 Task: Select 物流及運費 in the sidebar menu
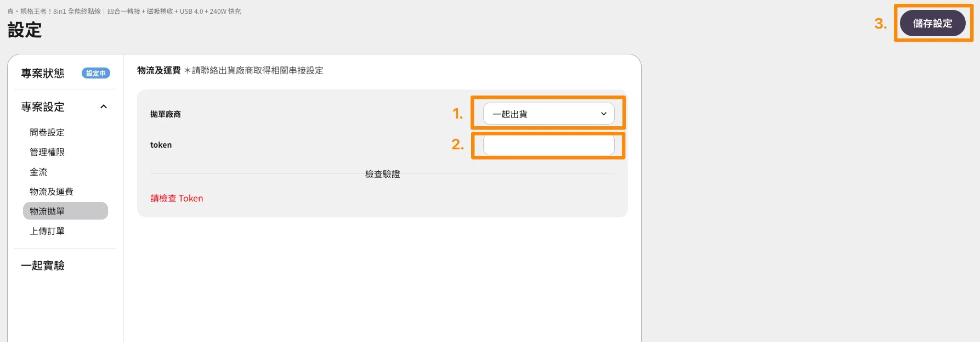click(x=52, y=192)
